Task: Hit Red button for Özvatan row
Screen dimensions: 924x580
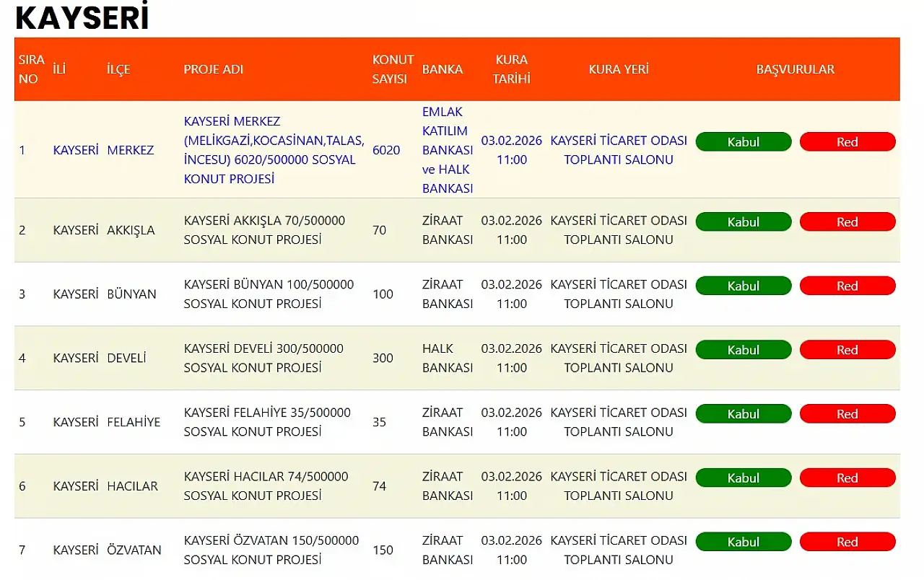Action: 847,542
